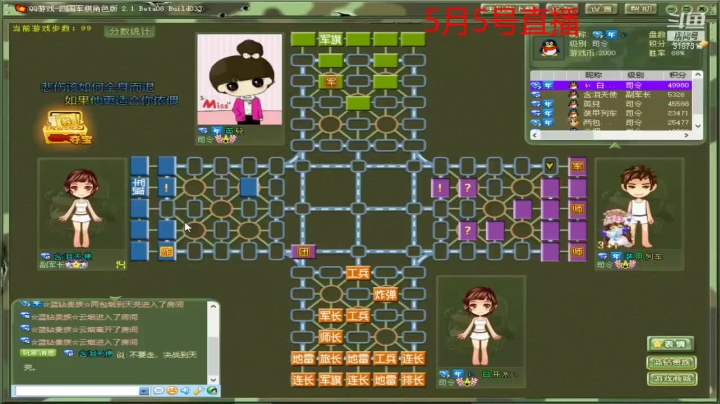Click the right player 装甲列车 avatar
The image size is (720, 404).
pyautogui.click(x=639, y=204)
